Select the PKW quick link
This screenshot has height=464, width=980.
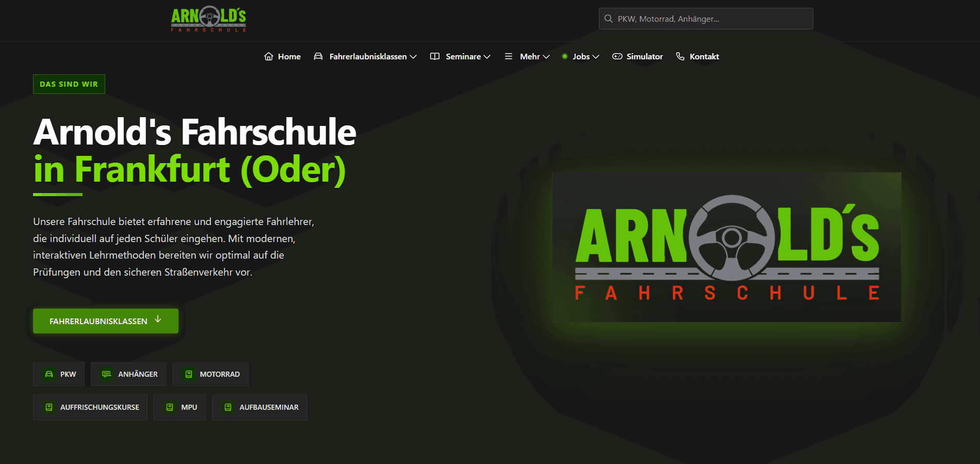[59, 374]
